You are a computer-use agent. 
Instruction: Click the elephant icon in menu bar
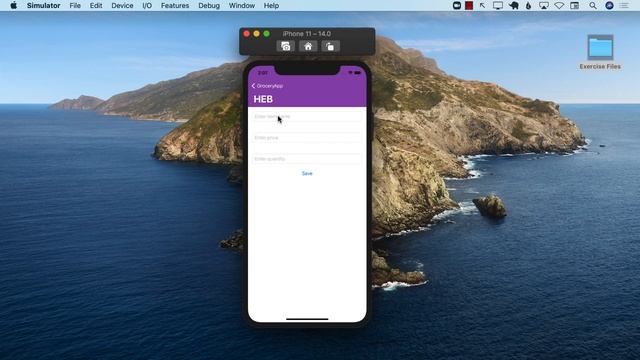point(514,6)
